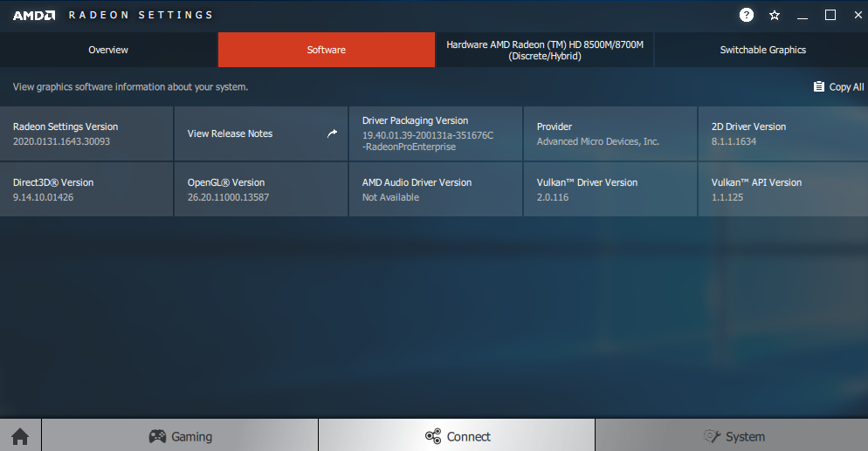The height and width of the screenshot is (451, 868).
Task: Click the star favorites icon
Action: 775,15
